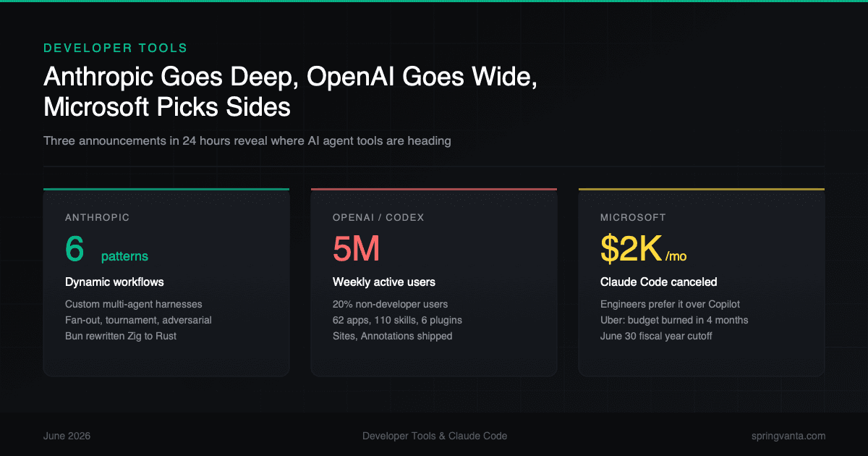Image resolution: width=868 pixels, height=456 pixels.
Task: Click '20% non-developer users' line
Action: pyautogui.click(x=391, y=304)
